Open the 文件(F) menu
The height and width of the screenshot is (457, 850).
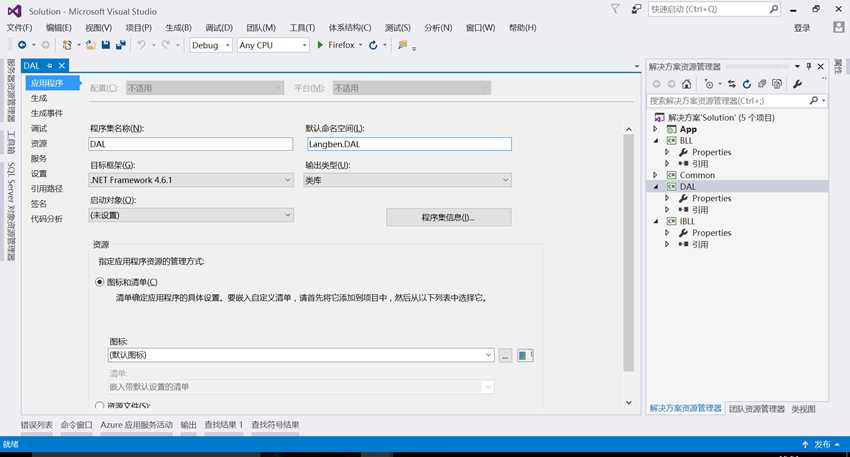tap(19, 28)
